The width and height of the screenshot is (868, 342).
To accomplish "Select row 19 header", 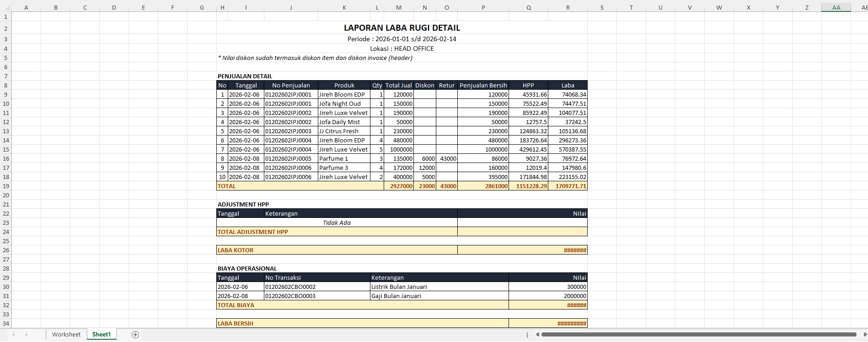I will pyautogui.click(x=6, y=186).
